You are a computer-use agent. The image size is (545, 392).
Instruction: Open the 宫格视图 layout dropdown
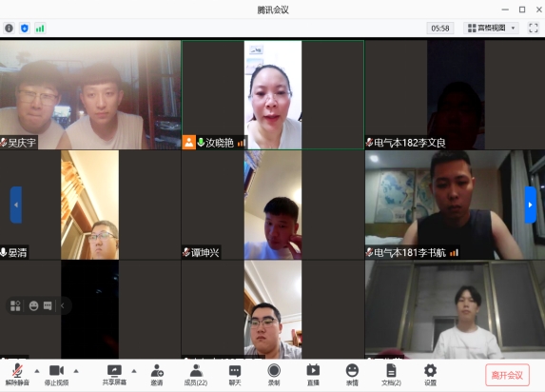[491, 28]
